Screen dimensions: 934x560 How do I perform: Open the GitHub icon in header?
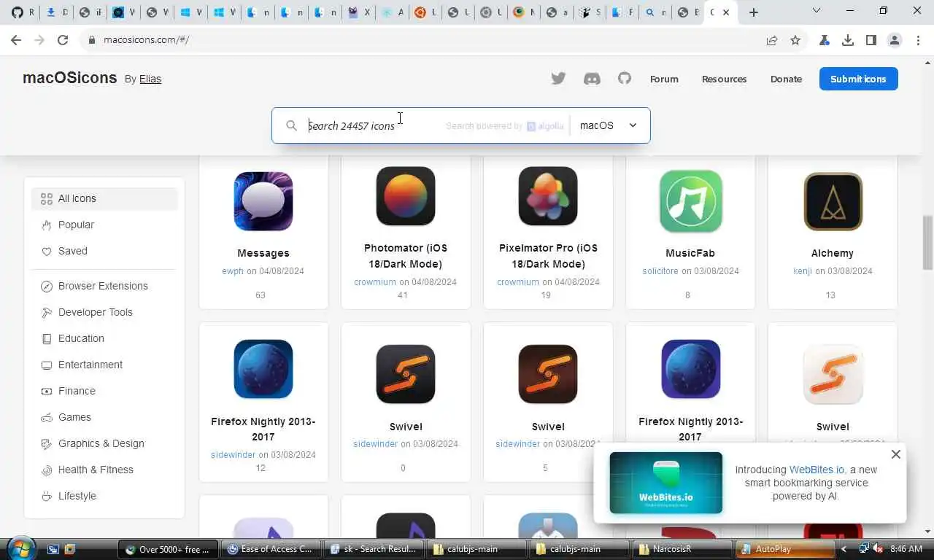[625, 78]
